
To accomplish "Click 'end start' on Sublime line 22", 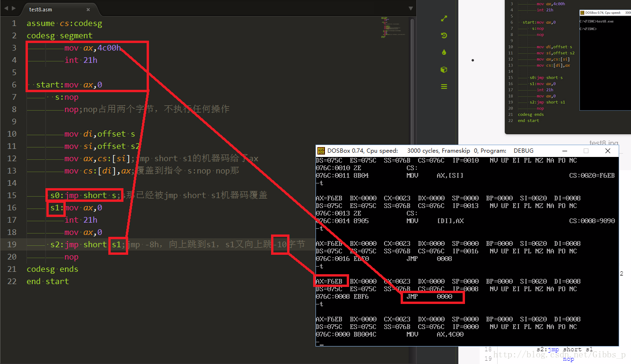I will point(48,282).
